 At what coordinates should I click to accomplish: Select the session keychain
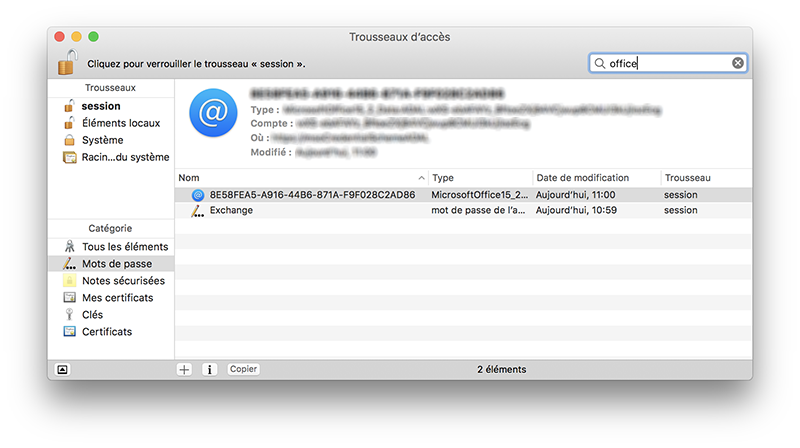(x=101, y=106)
